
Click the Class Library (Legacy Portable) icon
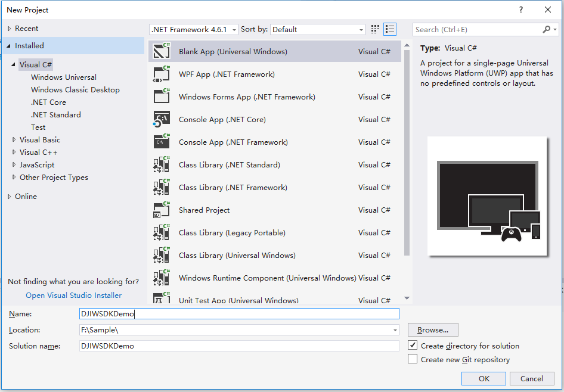[x=162, y=232]
